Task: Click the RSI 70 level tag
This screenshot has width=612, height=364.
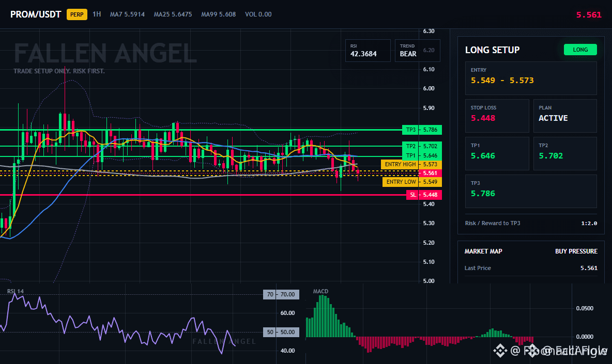Action: coord(281,295)
